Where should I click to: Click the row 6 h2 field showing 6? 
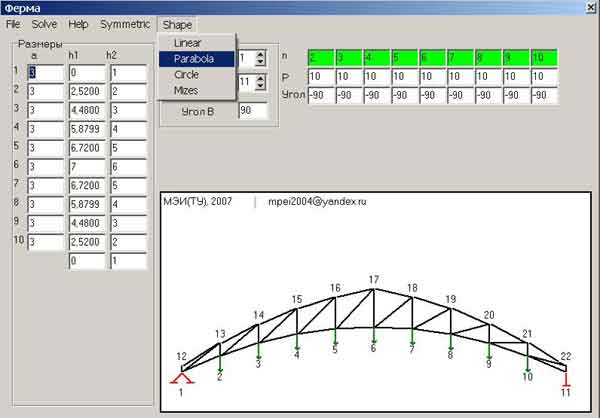point(129,167)
